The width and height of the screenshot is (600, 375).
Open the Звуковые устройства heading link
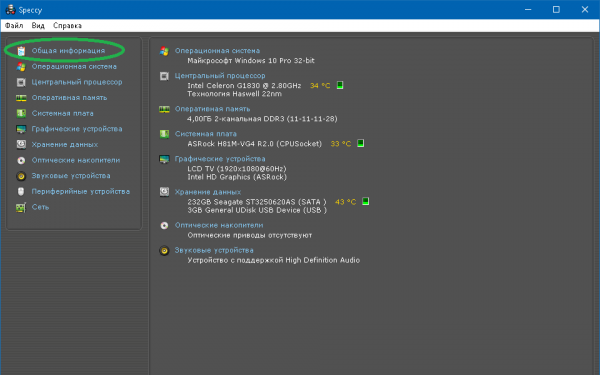pyautogui.click(x=214, y=250)
